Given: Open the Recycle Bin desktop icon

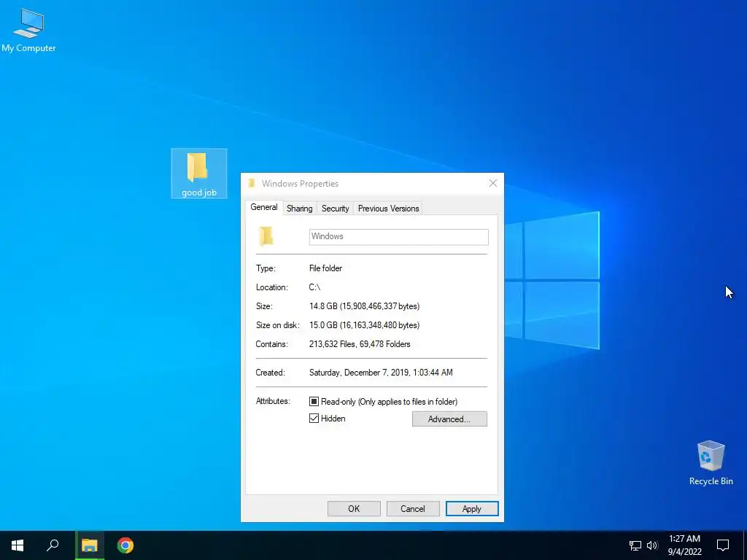Looking at the screenshot, I should pyautogui.click(x=711, y=462).
